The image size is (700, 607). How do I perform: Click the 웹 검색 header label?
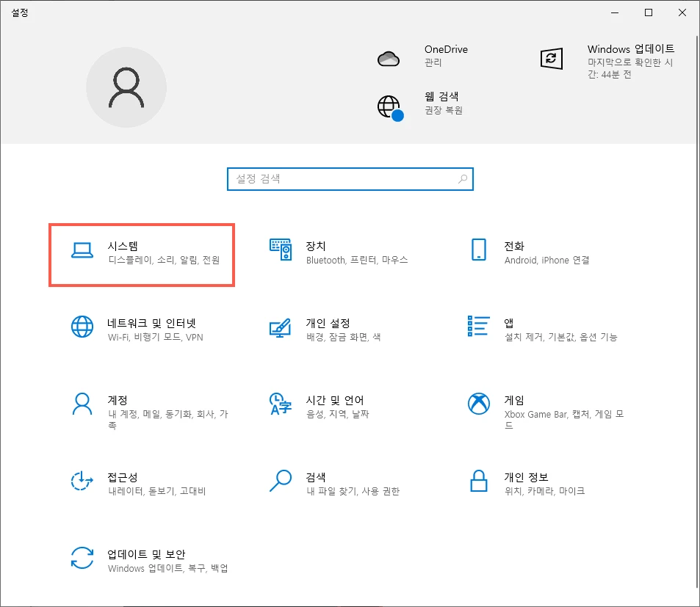pos(441,96)
